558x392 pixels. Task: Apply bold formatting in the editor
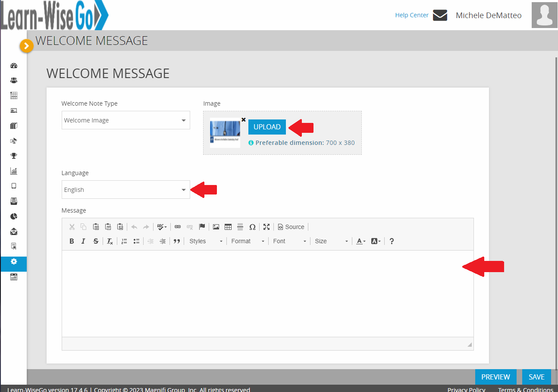point(72,241)
